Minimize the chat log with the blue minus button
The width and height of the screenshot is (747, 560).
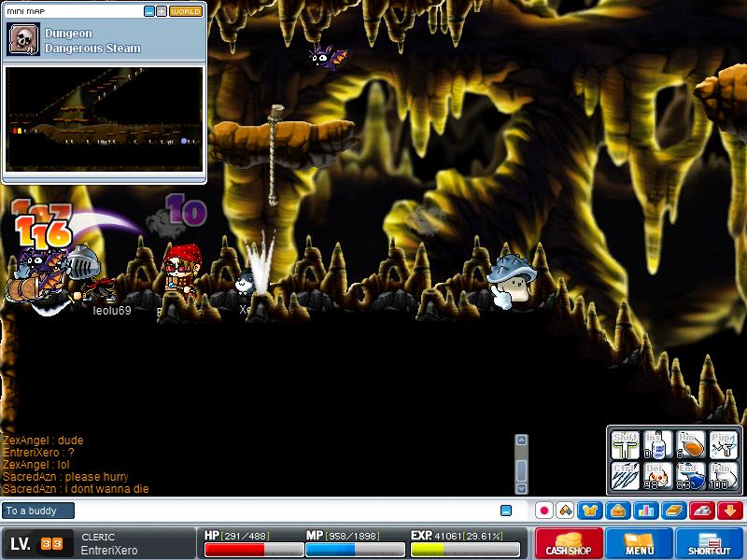coord(506,511)
